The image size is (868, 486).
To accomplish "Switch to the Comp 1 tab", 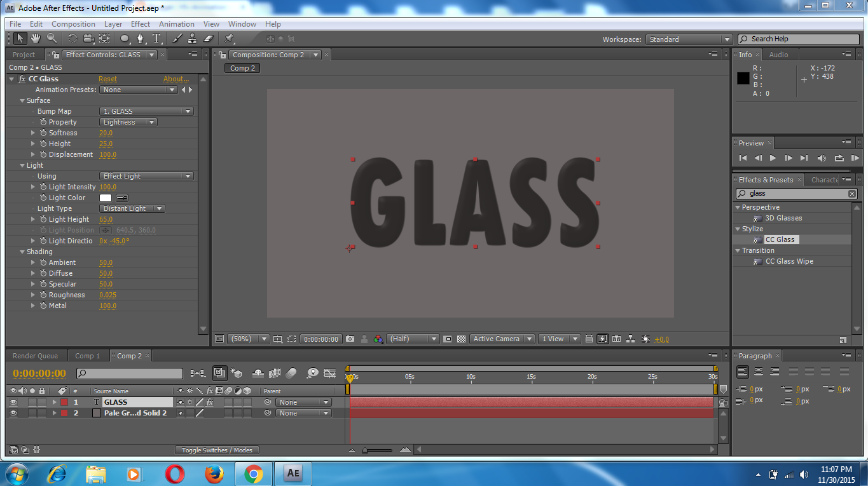I will tap(88, 356).
